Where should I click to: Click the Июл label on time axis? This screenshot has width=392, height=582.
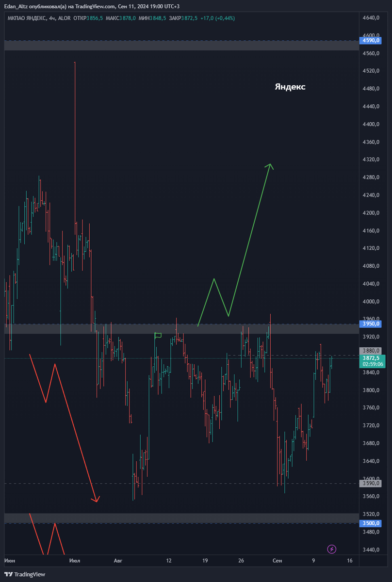pyautogui.click(x=74, y=561)
